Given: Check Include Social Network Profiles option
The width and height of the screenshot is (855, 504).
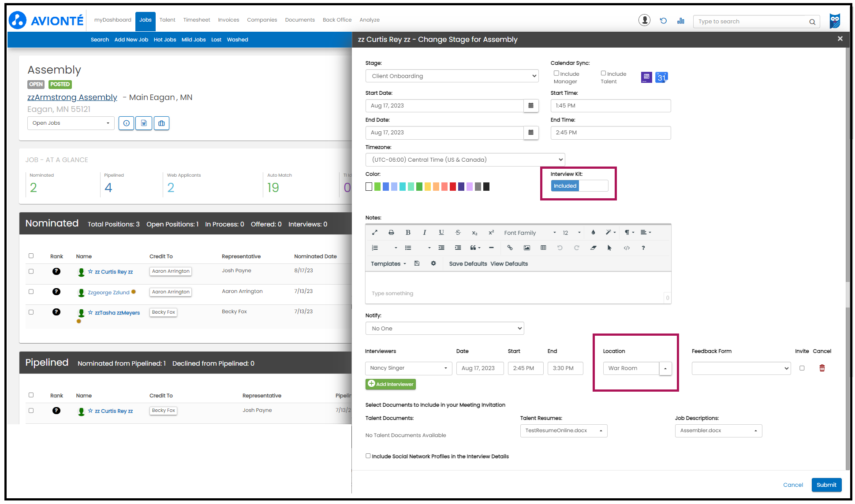Looking at the screenshot, I should [x=368, y=456].
